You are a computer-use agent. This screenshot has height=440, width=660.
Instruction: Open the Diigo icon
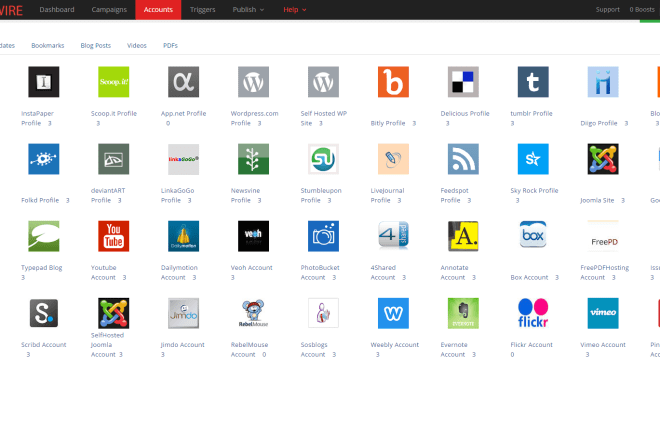[603, 82]
